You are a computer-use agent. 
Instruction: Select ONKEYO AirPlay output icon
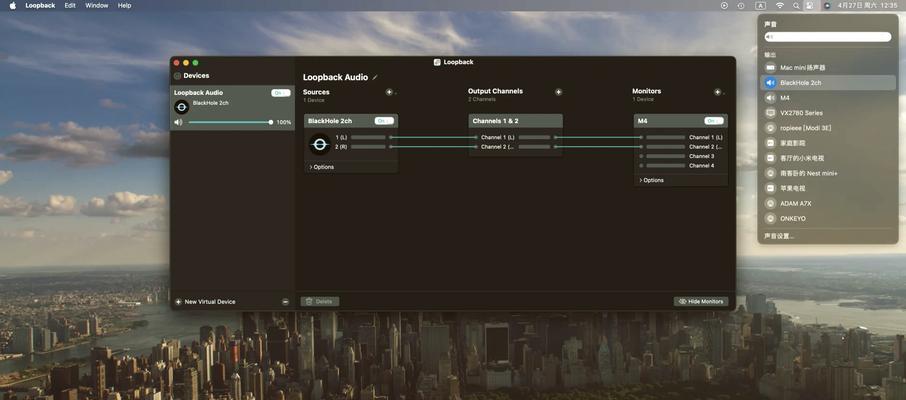pos(770,218)
